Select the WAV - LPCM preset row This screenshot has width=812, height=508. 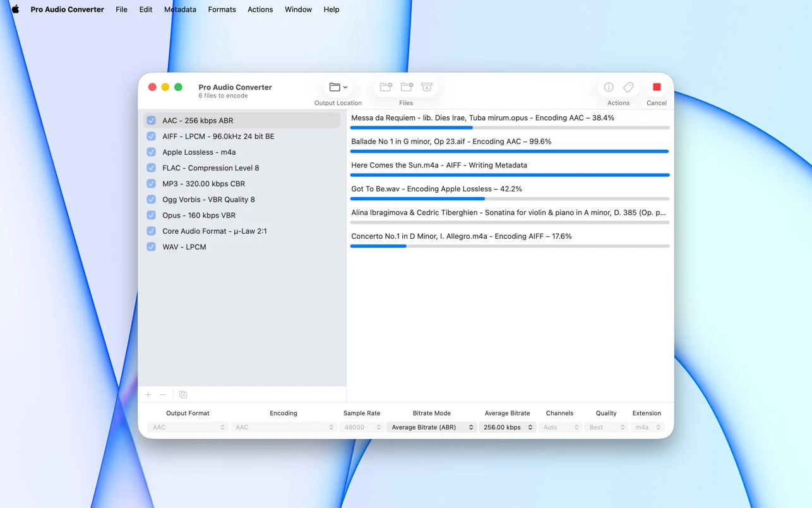[242, 247]
